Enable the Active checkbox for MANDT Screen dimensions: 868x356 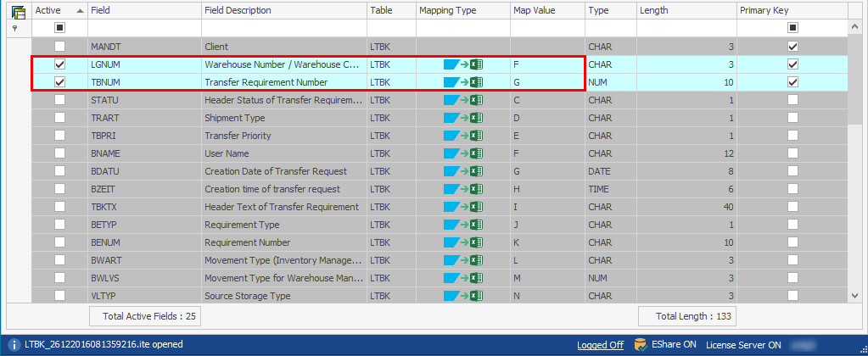60,46
